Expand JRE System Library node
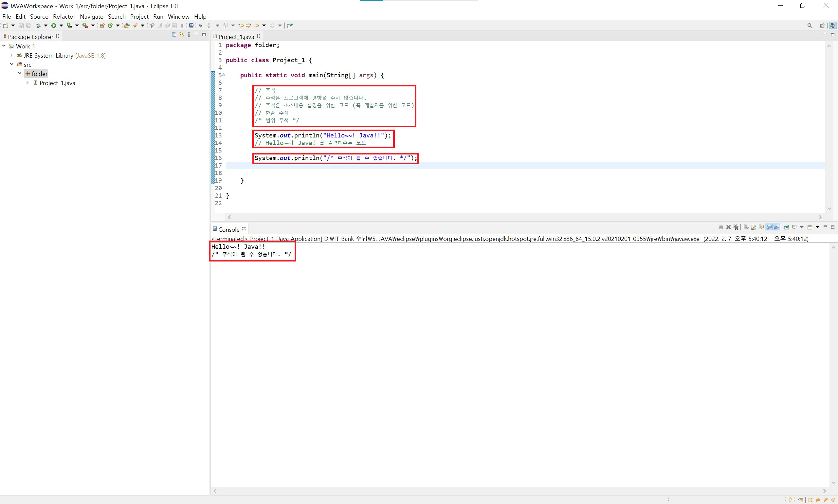Screen dimensions: 838x504 [x=11, y=55]
